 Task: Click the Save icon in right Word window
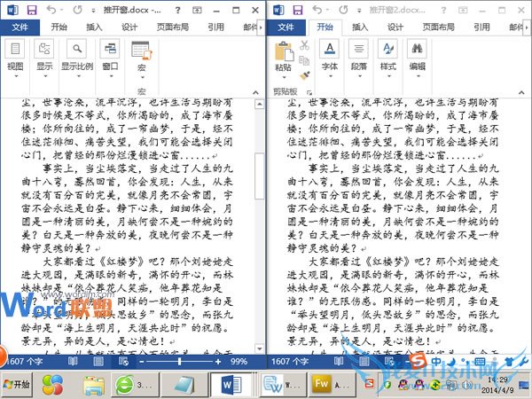pyautogui.click(x=298, y=10)
